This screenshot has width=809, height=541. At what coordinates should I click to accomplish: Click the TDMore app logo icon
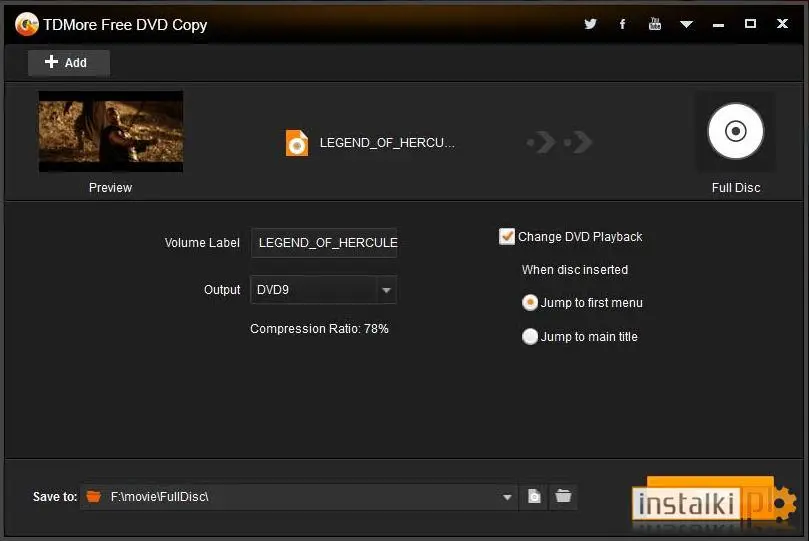click(27, 24)
